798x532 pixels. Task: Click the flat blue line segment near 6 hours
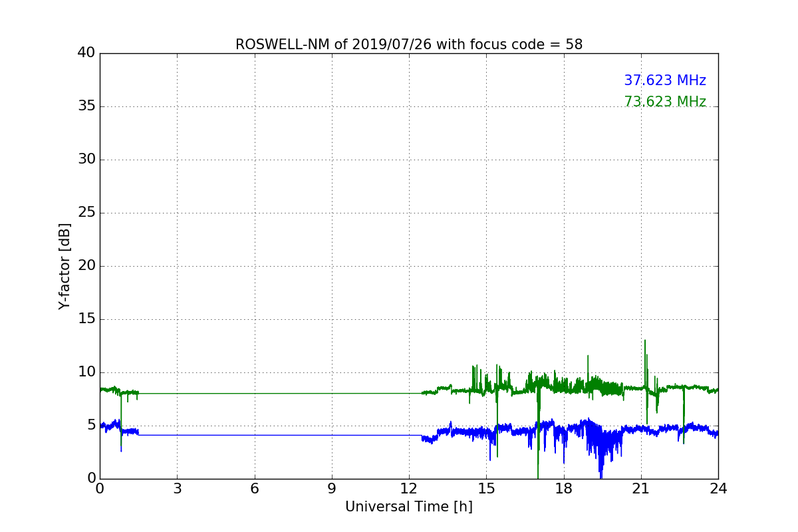(x=254, y=435)
